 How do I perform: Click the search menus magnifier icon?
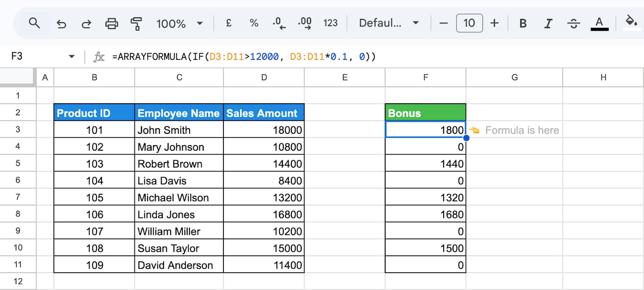point(34,23)
